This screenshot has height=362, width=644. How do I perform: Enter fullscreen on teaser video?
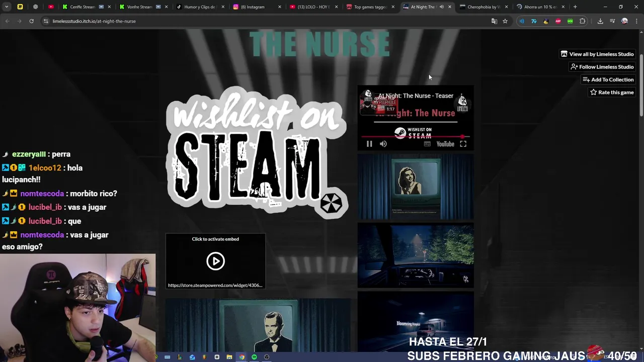tap(463, 144)
